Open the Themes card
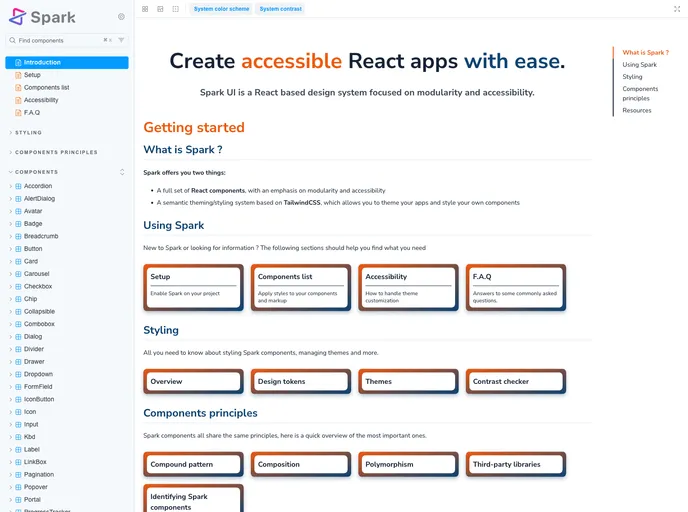The image size is (688, 512). 408,382
